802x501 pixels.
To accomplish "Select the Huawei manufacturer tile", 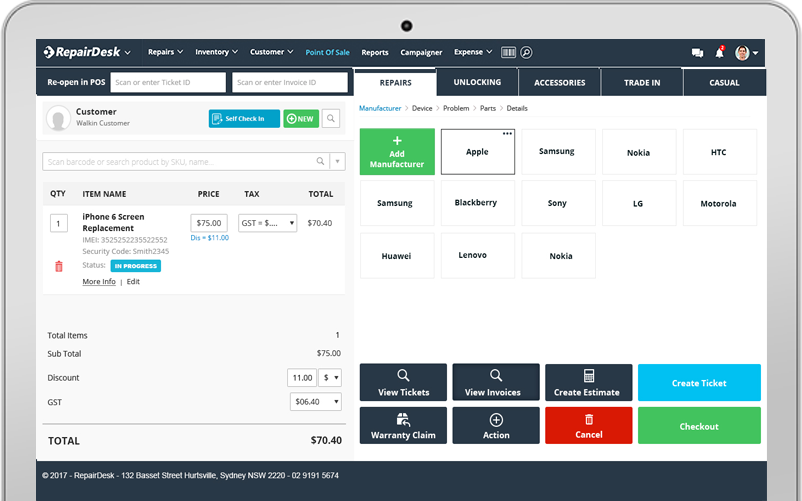I will click(x=397, y=256).
